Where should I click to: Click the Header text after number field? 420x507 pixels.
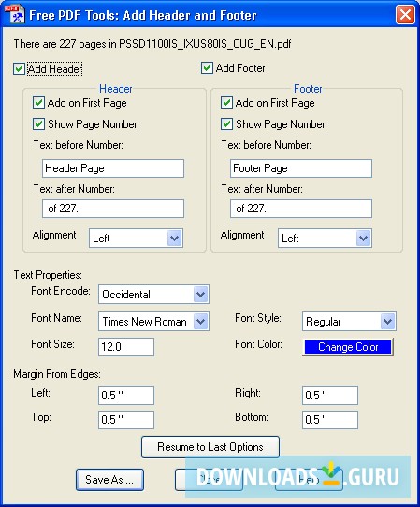[113, 209]
